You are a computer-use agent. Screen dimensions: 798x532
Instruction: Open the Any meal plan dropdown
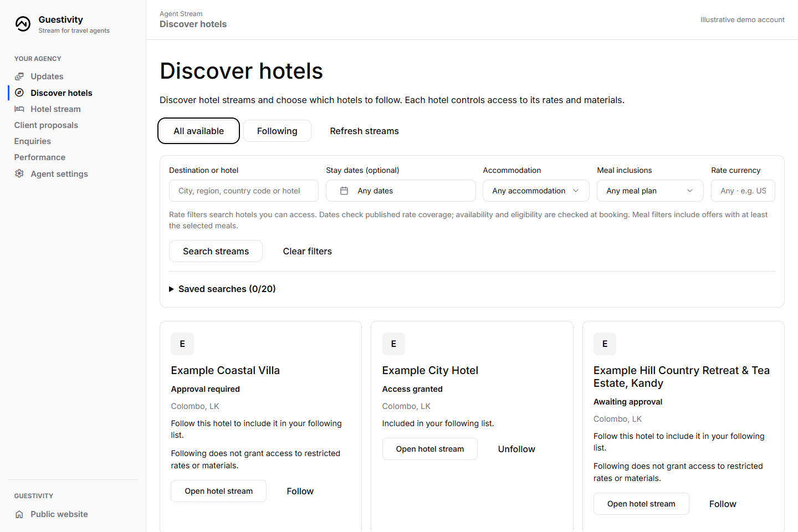[x=650, y=191]
